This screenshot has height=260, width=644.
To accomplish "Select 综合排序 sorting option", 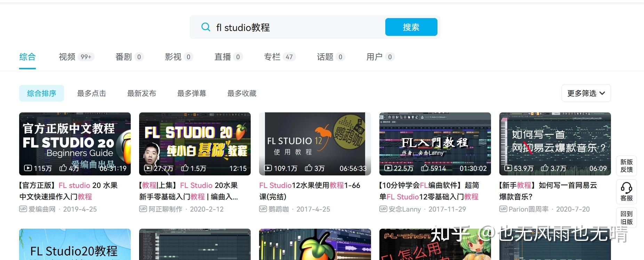I will (41, 93).
